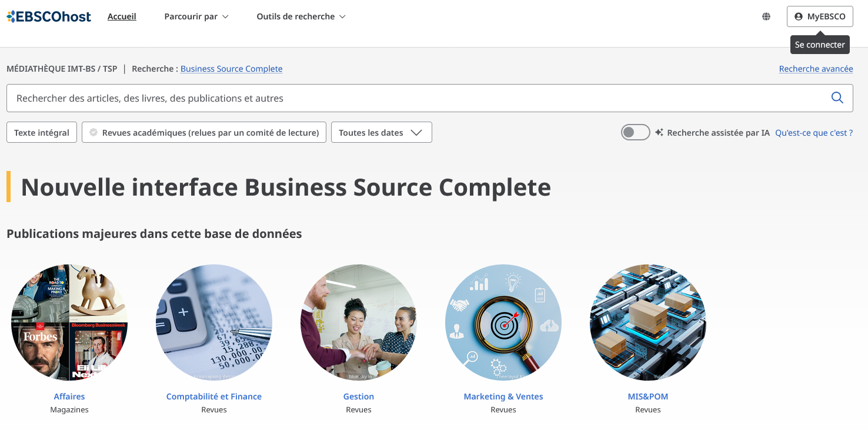Click the Gestion text link
868x430 pixels.
tap(359, 397)
